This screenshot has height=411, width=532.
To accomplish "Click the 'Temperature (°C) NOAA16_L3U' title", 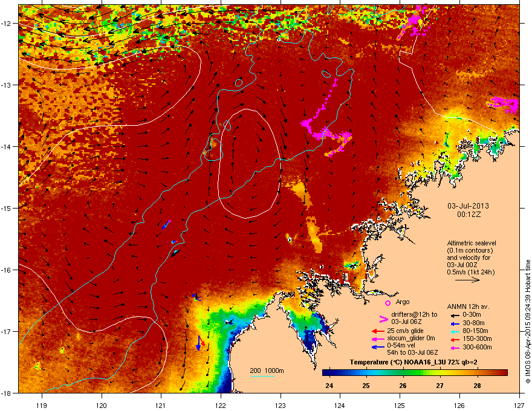I will click(x=398, y=363).
